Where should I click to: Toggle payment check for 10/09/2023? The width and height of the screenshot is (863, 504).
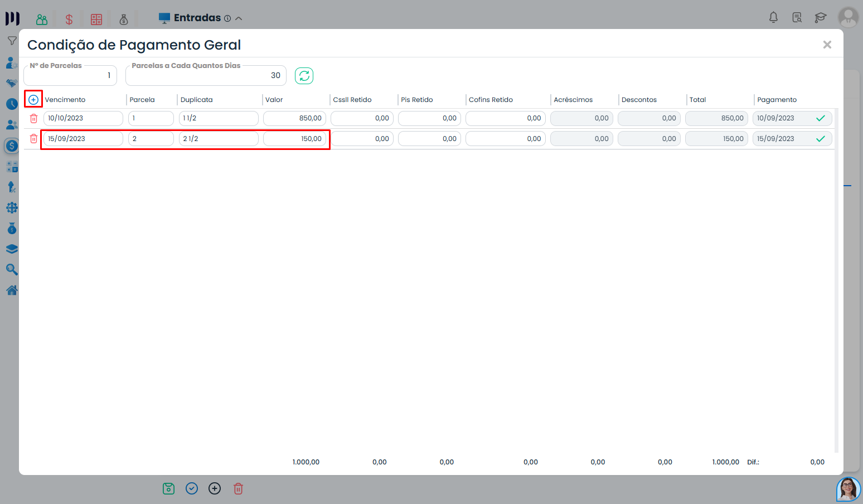click(820, 118)
